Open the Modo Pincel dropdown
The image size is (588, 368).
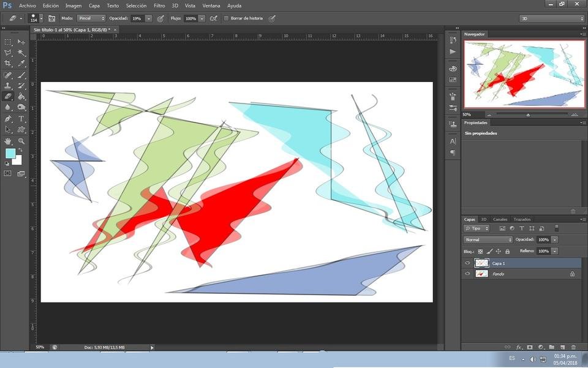[x=91, y=18]
